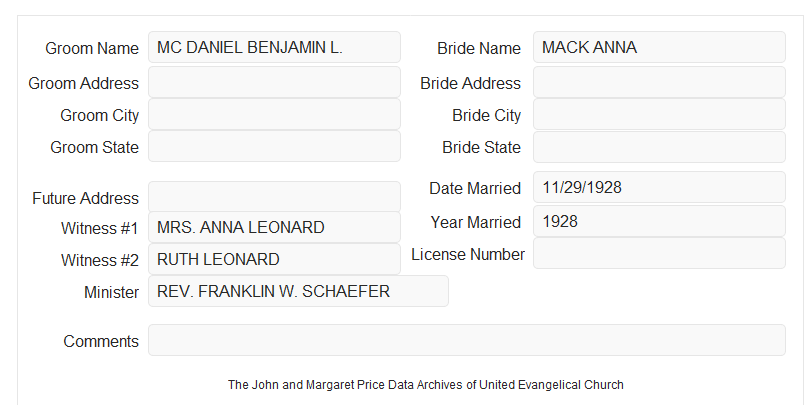Viewport: 805px width, 405px height.
Task: Click the Bride City input field
Action: pos(659,114)
